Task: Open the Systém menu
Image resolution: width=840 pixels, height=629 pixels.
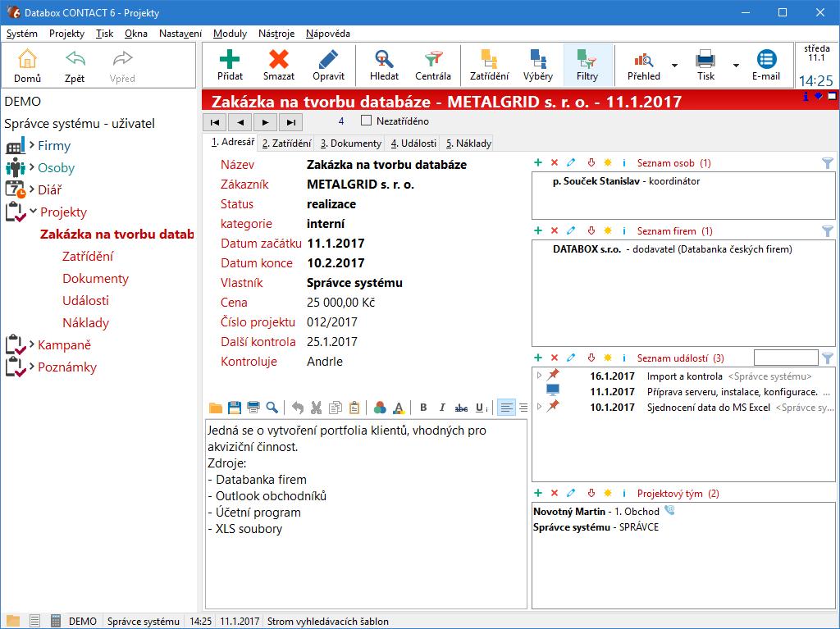Action: pos(22,34)
